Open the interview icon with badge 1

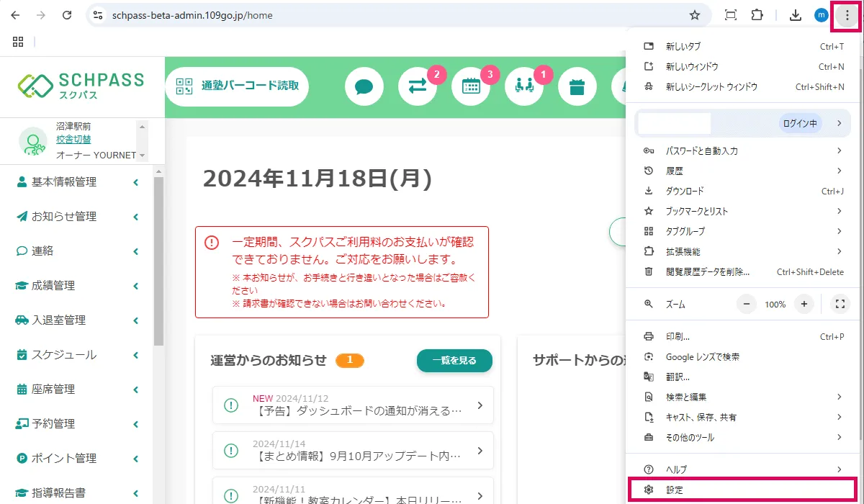point(524,86)
